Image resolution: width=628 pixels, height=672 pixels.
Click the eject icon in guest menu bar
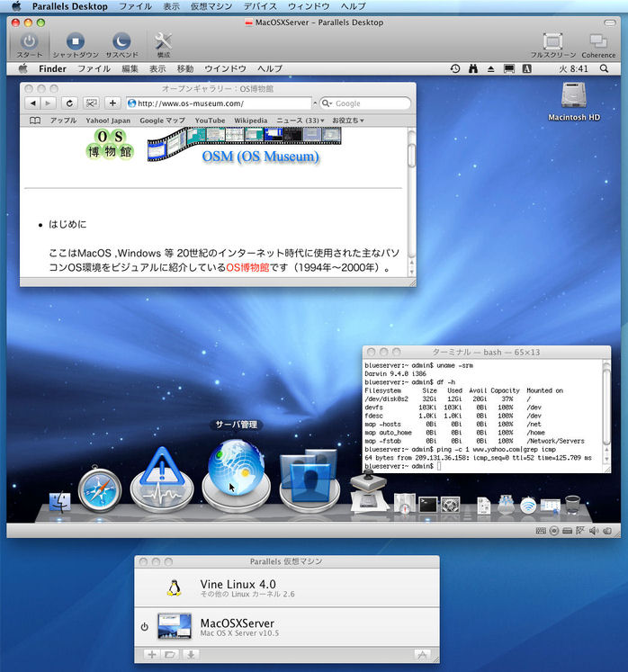point(491,68)
